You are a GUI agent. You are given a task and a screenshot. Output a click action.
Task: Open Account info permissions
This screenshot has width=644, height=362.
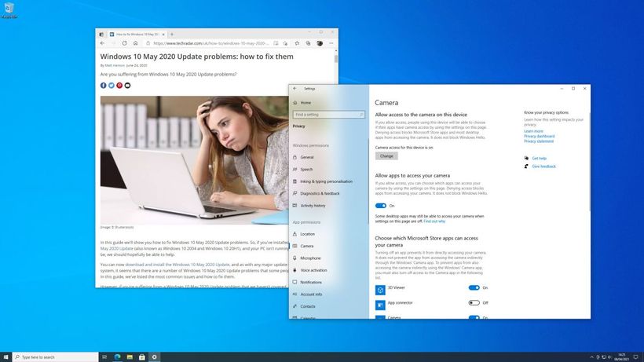[311, 294]
